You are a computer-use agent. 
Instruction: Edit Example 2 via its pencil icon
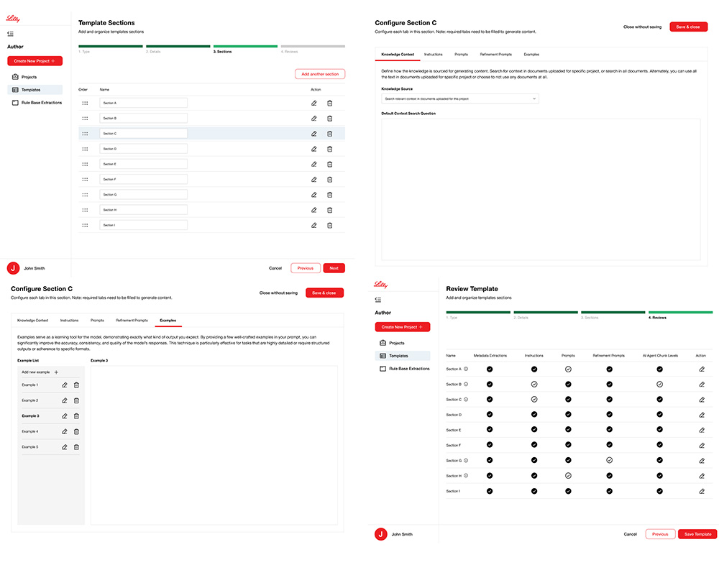click(65, 400)
